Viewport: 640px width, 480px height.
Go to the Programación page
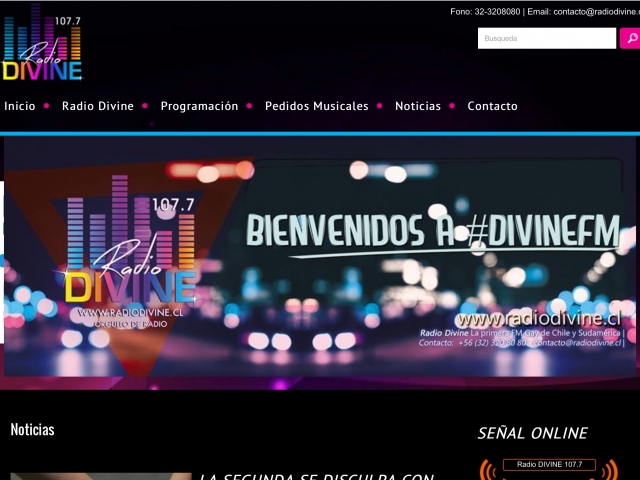point(199,106)
